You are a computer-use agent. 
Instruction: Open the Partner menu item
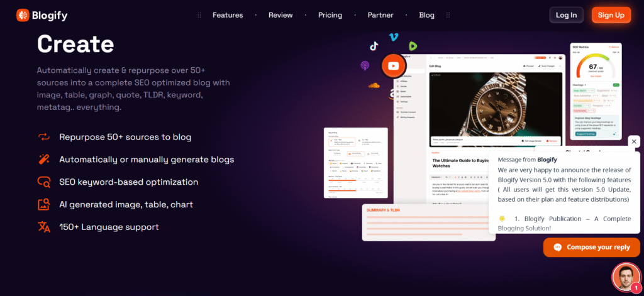[380, 15]
